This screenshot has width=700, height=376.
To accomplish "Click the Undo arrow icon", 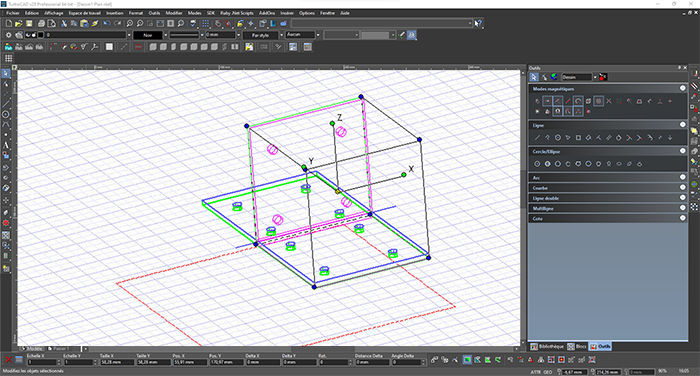I will click(107, 23).
